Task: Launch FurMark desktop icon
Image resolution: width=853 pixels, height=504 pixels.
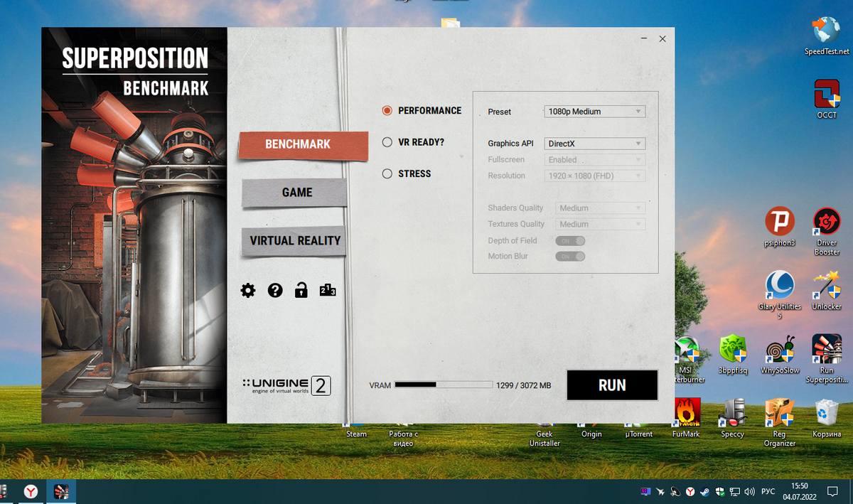Action: point(687,418)
